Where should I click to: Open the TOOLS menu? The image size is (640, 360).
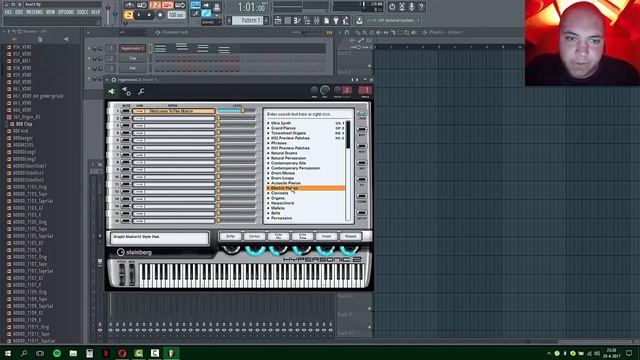point(82,12)
